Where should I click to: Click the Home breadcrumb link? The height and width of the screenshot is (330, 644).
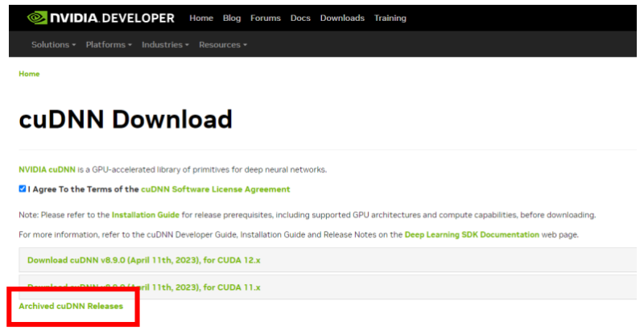[29, 74]
